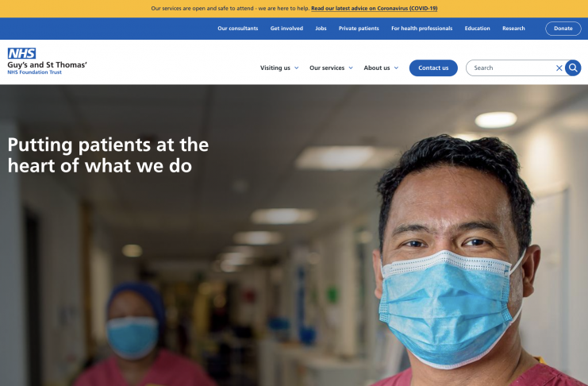
Task: Open For health professionals link
Action: (421, 29)
